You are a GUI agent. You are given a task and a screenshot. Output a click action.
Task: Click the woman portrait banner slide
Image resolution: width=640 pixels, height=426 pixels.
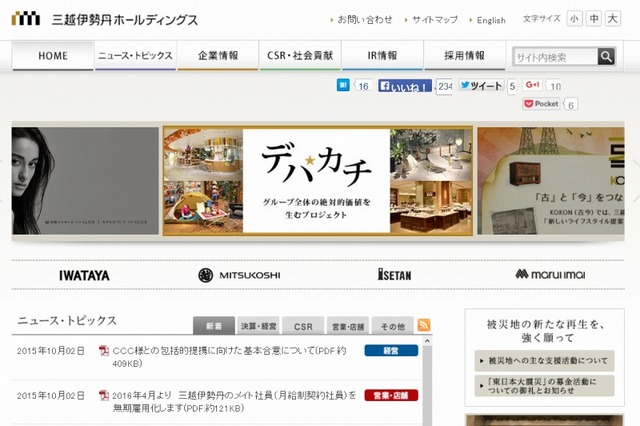(85, 181)
